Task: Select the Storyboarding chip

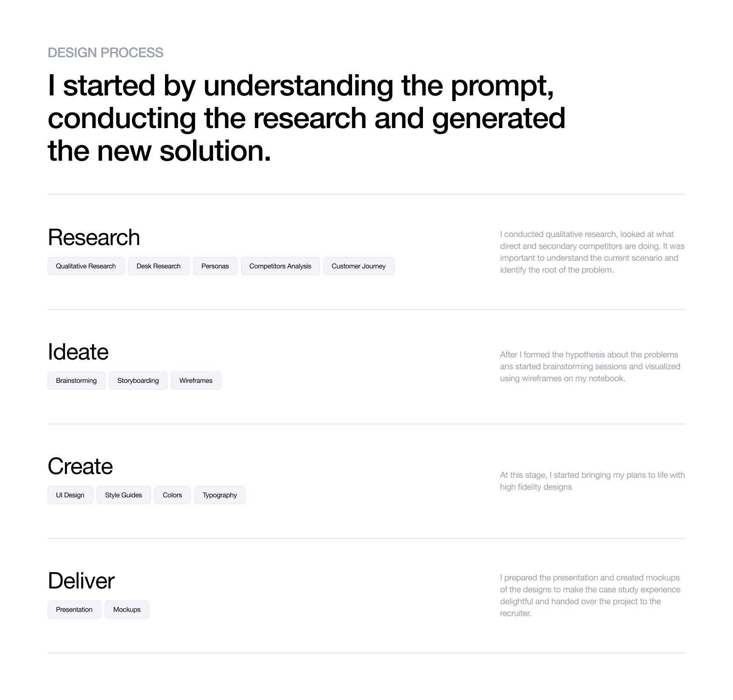Action: [x=138, y=380]
